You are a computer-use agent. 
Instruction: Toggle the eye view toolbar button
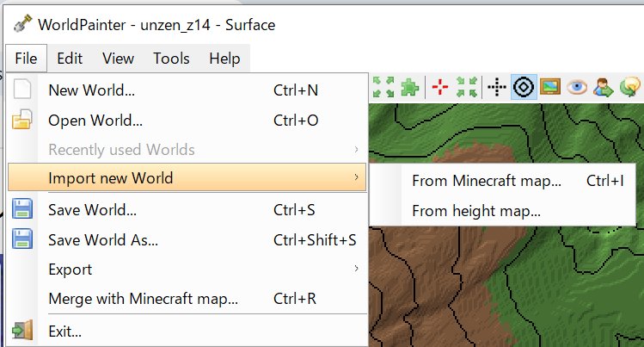tap(577, 87)
